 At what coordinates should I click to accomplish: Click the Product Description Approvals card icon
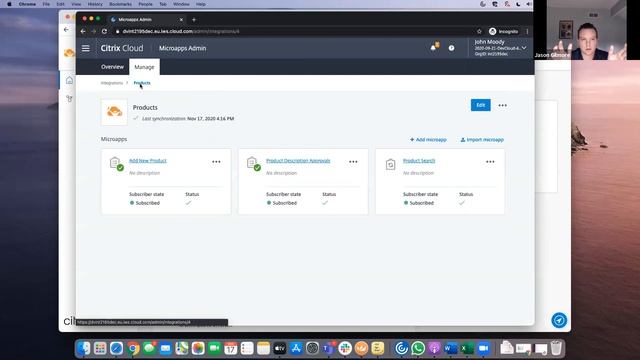pos(253,164)
